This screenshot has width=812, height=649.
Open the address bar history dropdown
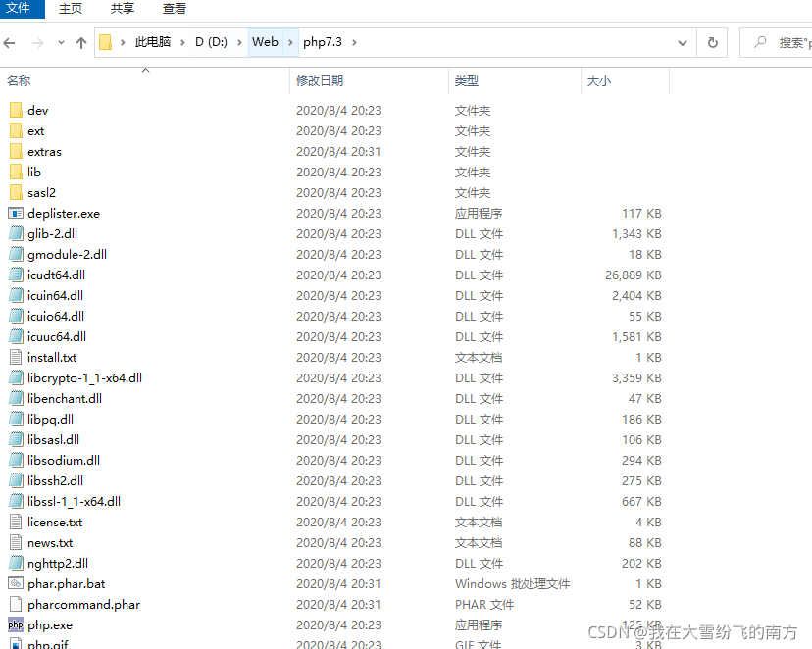[x=683, y=42]
